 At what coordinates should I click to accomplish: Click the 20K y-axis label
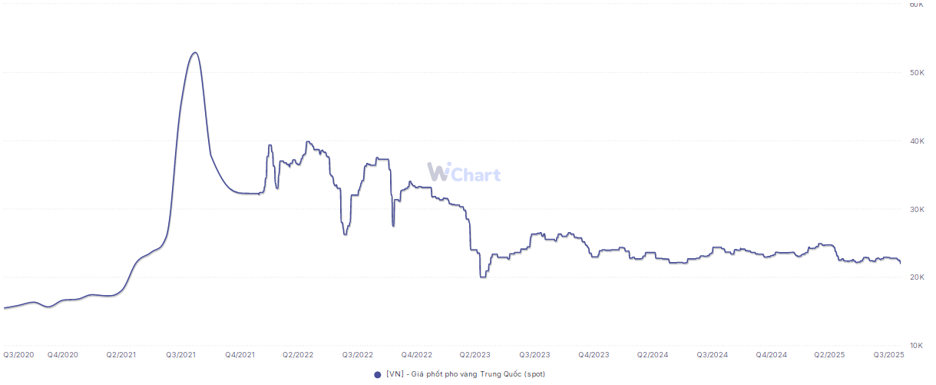coord(916,278)
